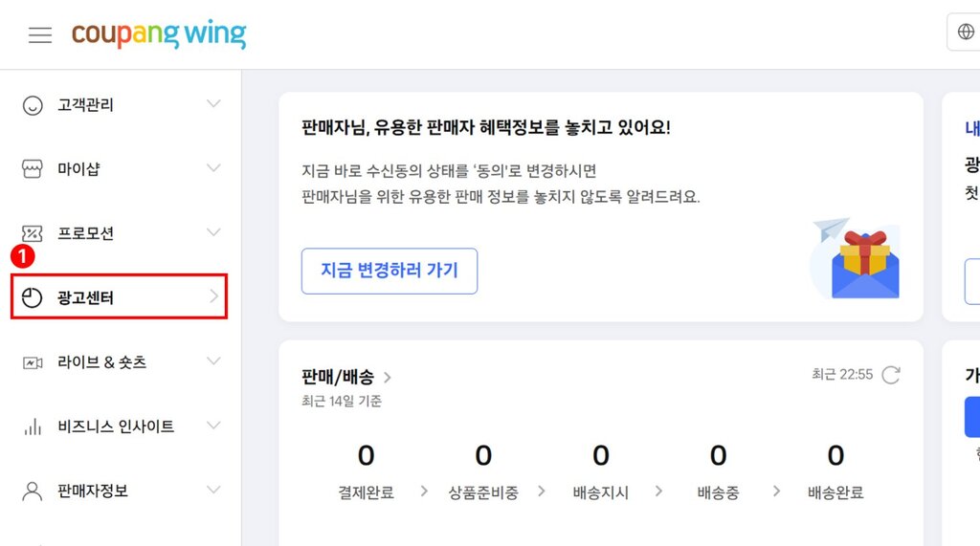Click the 고객관리 smiley icon
The height and width of the screenshot is (546, 980).
[x=33, y=105]
